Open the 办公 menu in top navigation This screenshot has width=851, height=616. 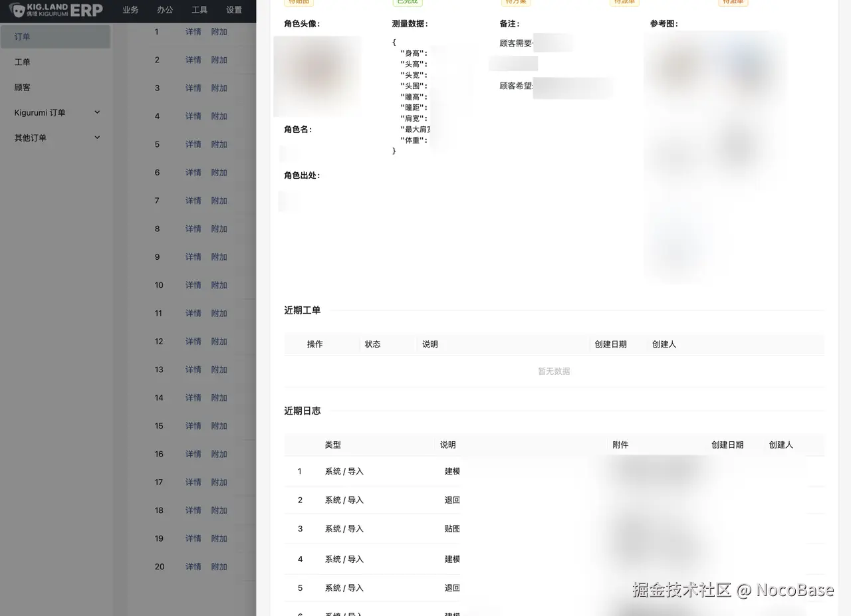(165, 10)
